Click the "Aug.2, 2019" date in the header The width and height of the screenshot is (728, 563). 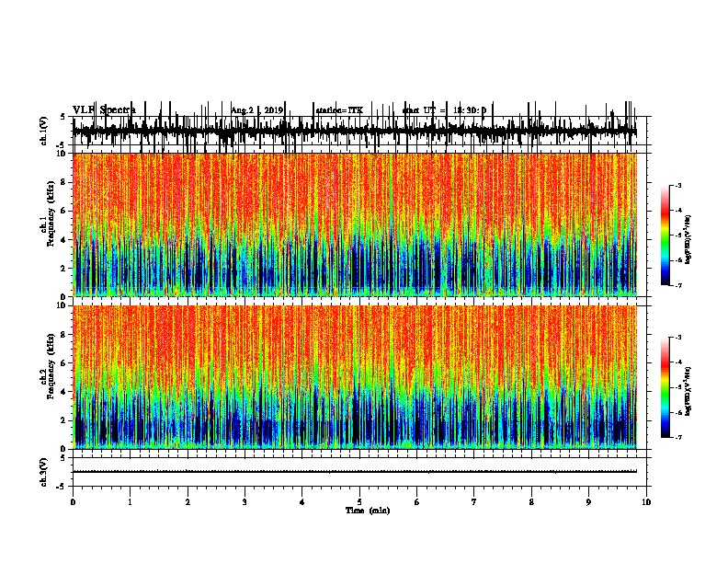[x=256, y=110]
